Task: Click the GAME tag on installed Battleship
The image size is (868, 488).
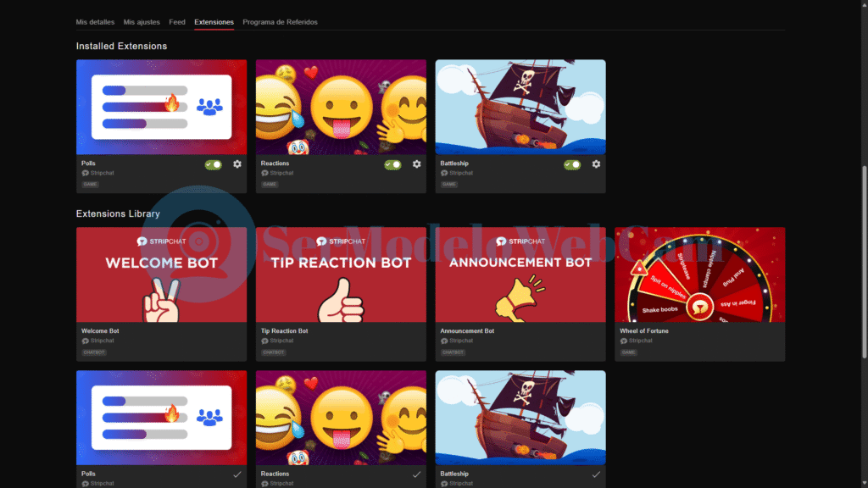Action: (449, 184)
